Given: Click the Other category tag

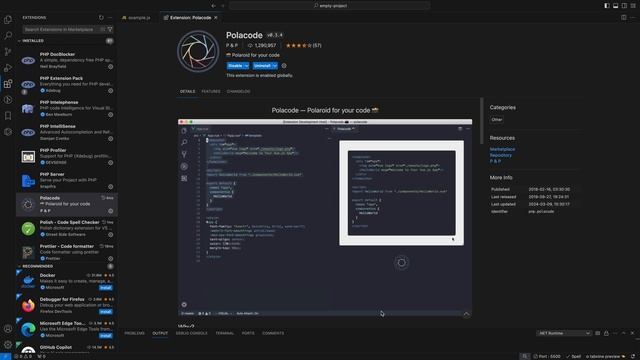Looking at the screenshot, I should pos(497,120).
